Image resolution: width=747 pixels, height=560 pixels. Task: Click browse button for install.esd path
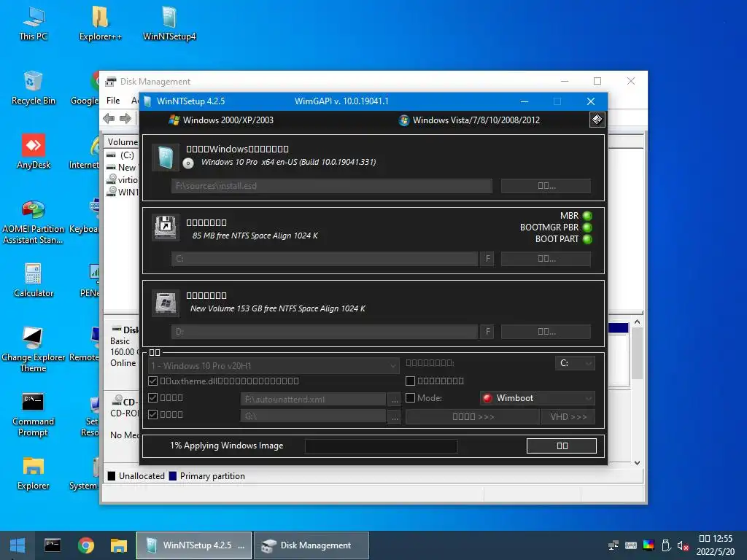click(546, 186)
